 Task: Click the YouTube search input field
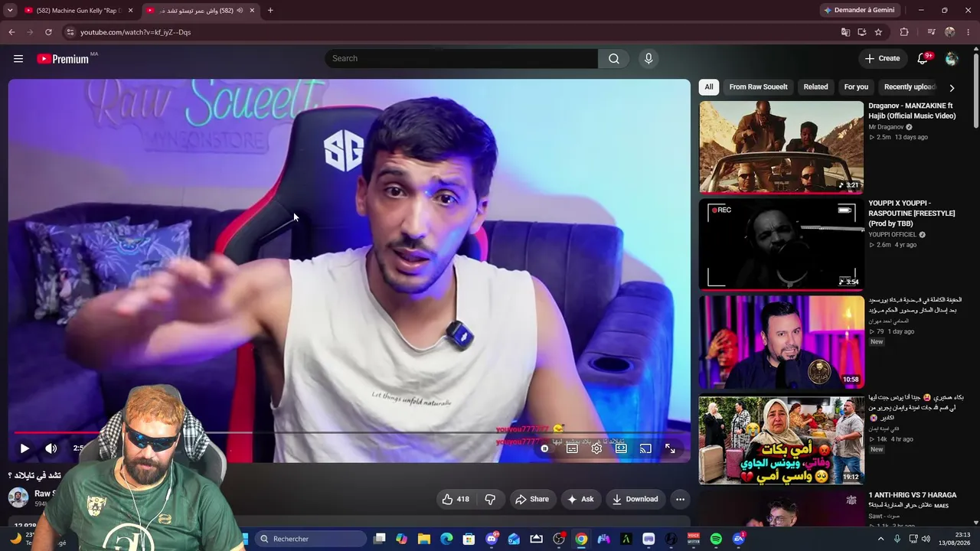(462, 59)
